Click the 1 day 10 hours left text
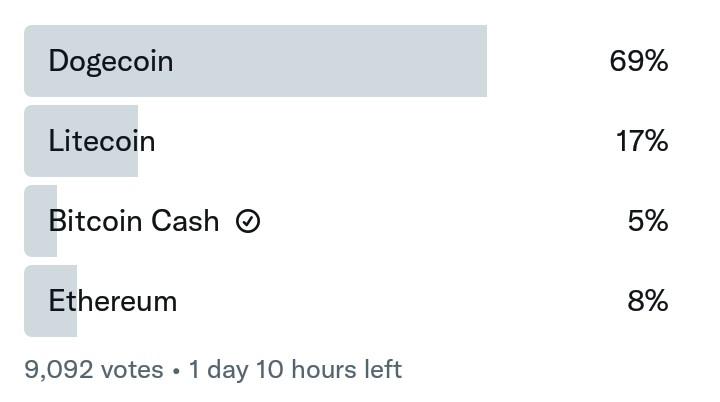 [295, 370]
